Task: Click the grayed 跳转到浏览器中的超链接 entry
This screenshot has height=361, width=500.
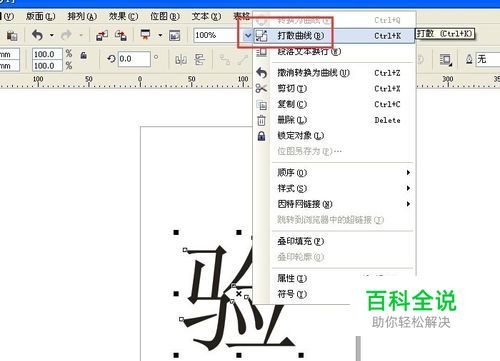Action: (334, 220)
